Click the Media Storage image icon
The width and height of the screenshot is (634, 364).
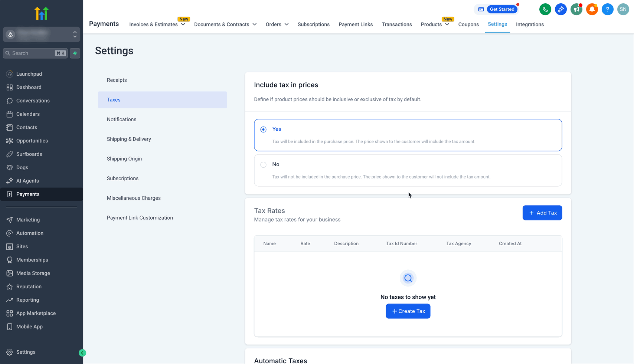pyautogui.click(x=10, y=273)
